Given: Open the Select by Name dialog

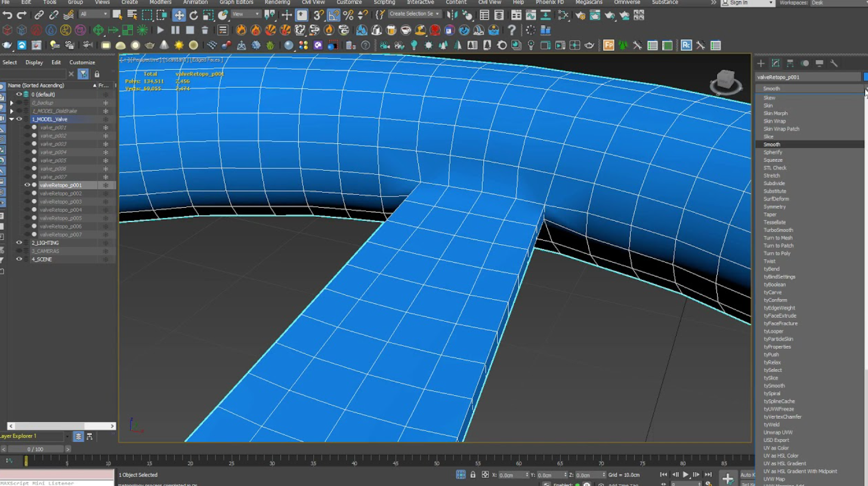Looking at the screenshot, I should coord(132,15).
